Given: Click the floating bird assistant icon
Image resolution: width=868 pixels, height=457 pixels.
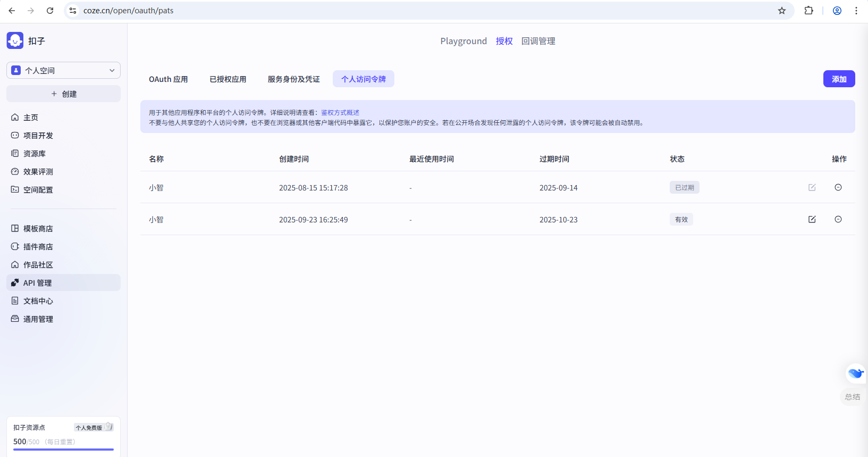Looking at the screenshot, I should point(856,373).
